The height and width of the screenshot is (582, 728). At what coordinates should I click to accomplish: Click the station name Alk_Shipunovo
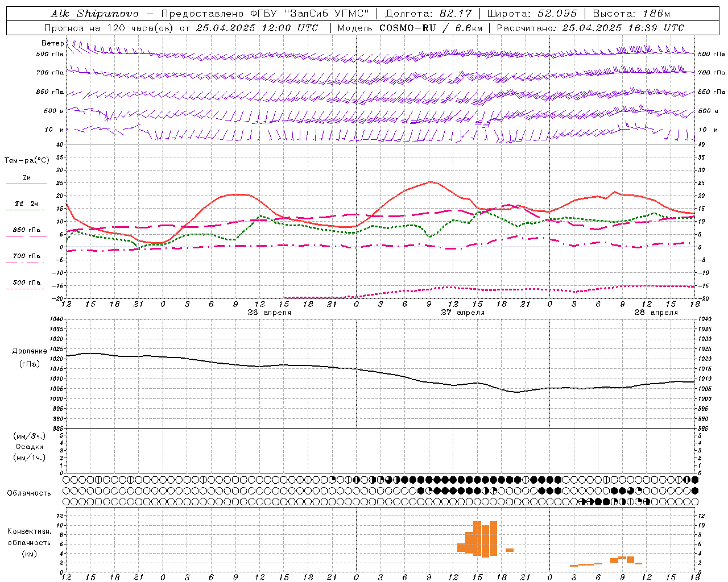point(94,14)
